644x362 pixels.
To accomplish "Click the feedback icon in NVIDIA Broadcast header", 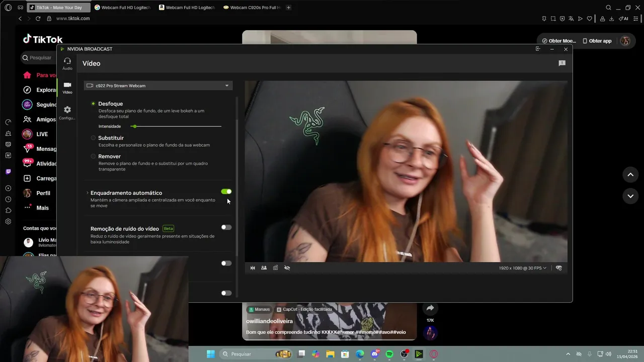I will pyautogui.click(x=562, y=63).
